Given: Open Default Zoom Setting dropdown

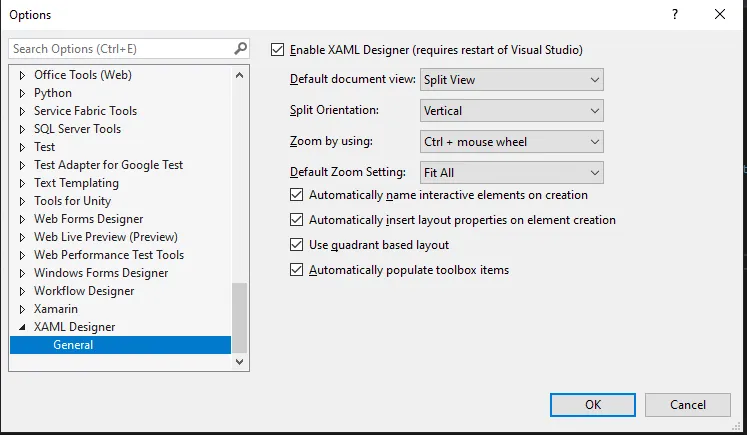Looking at the screenshot, I should (x=511, y=173).
